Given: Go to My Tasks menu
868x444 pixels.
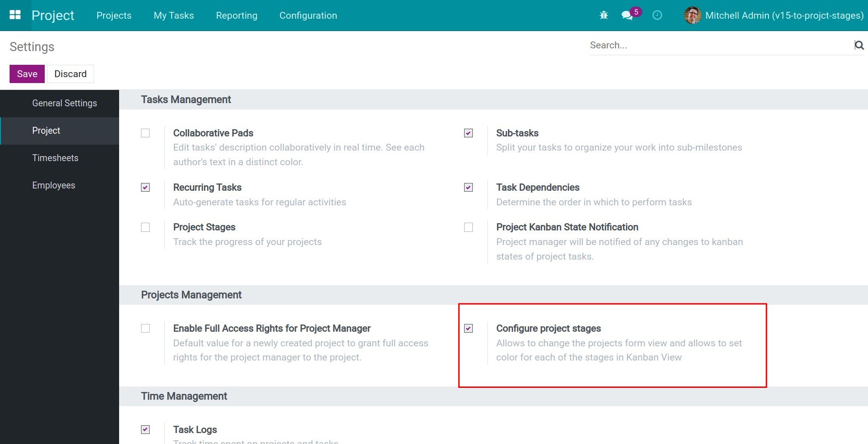Looking at the screenshot, I should click(x=173, y=16).
